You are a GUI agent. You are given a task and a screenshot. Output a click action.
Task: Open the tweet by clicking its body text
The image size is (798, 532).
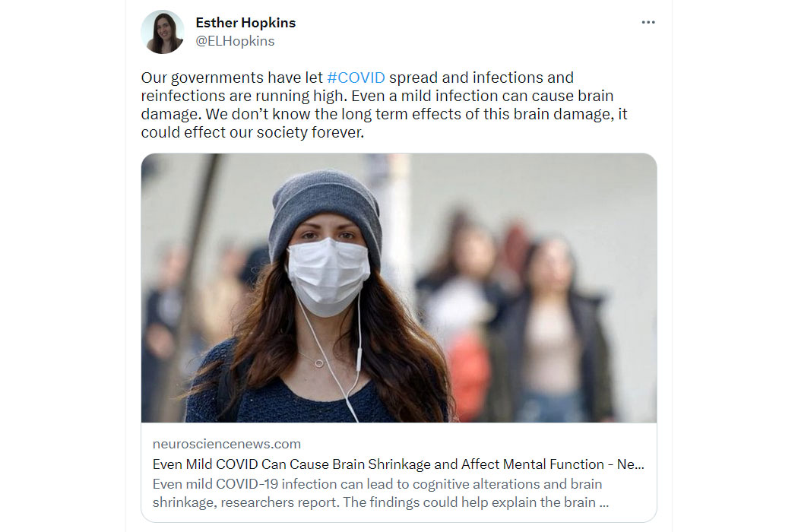(385, 105)
